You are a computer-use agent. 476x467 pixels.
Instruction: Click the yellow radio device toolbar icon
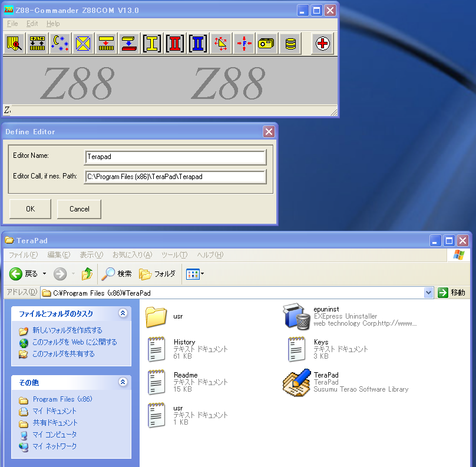click(x=266, y=44)
